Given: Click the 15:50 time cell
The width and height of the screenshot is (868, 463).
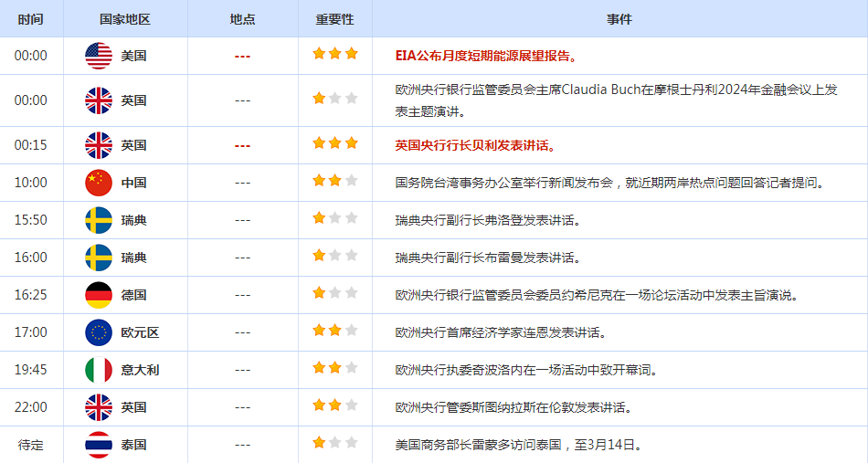Looking at the screenshot, I should click(31, 220).
